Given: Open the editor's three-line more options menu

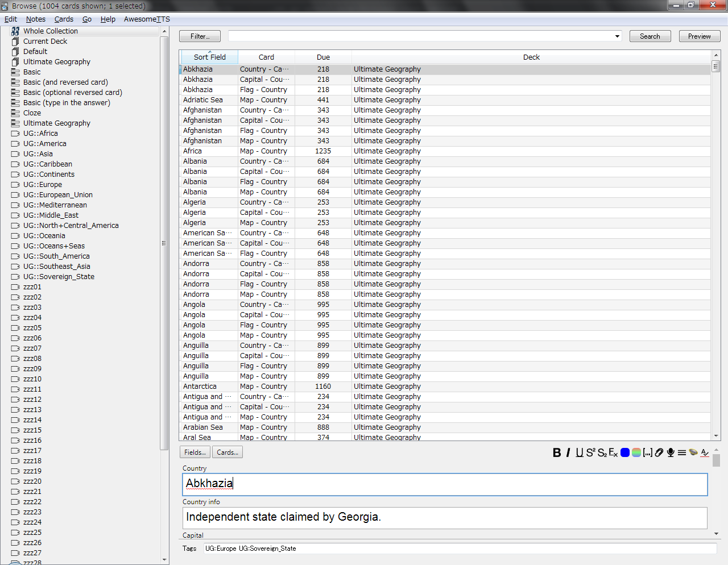Looking at the screenshot, I should click(x=682, y=452).
